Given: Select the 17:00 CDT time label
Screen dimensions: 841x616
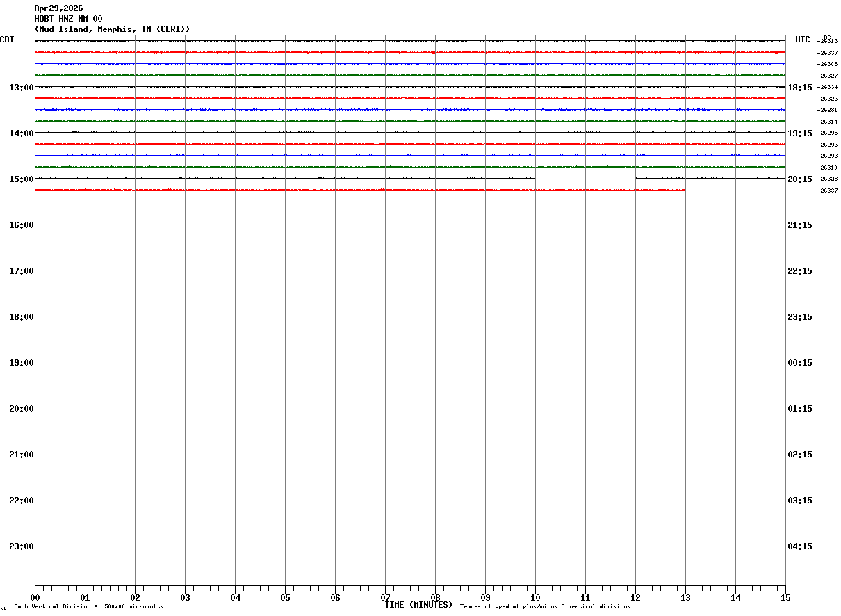Looking at the screenshot, I should click(x=22, y=271).
